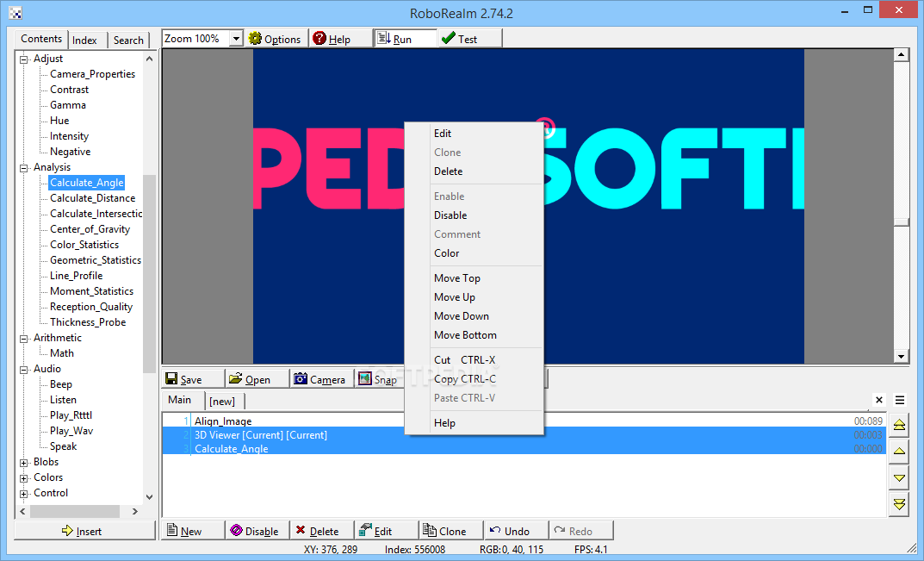Click the Help question mark button
Screen dimensions: 924x561
(x=340, y=39)
